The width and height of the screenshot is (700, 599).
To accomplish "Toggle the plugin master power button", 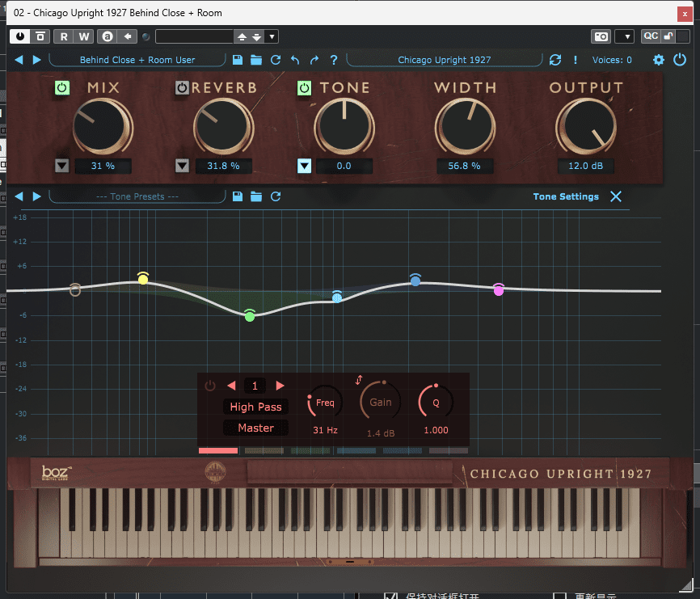I will coord(680,60).
